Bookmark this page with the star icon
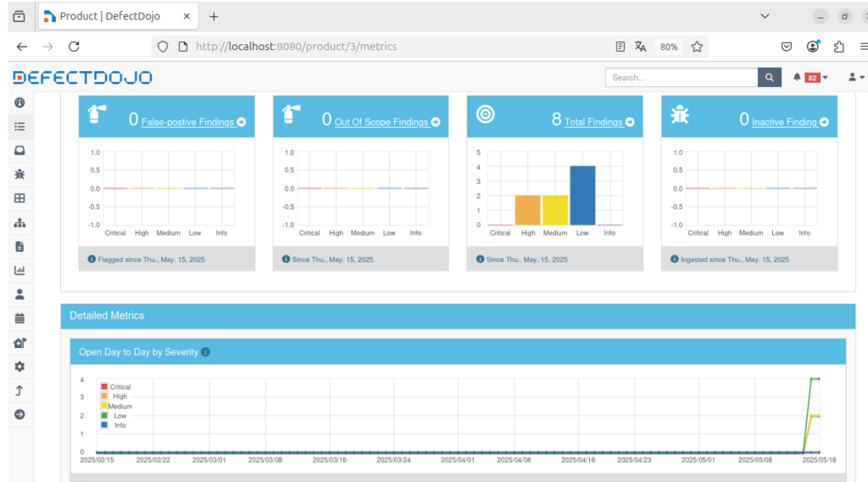This screenshot has height=482, width=868. coord(697,47)
